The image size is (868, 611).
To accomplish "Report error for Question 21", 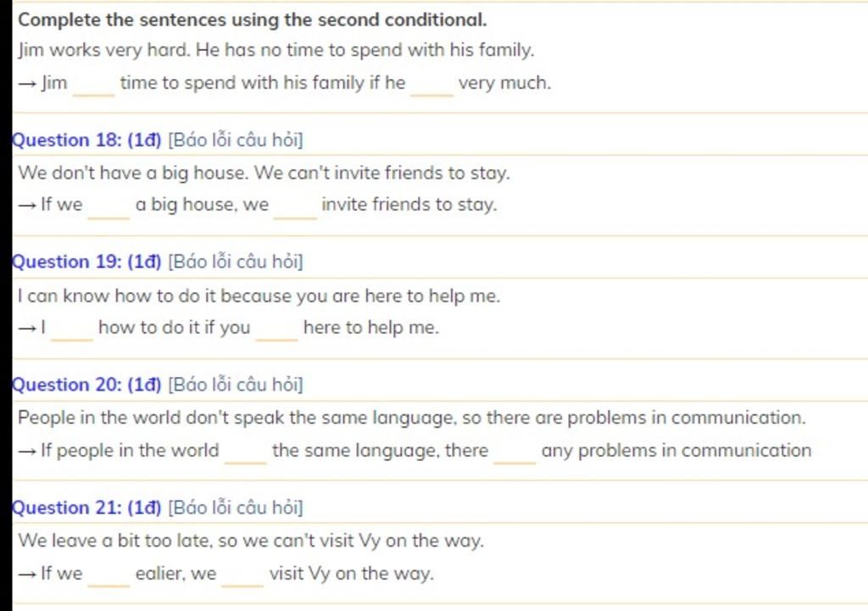I will pos(236,508).
